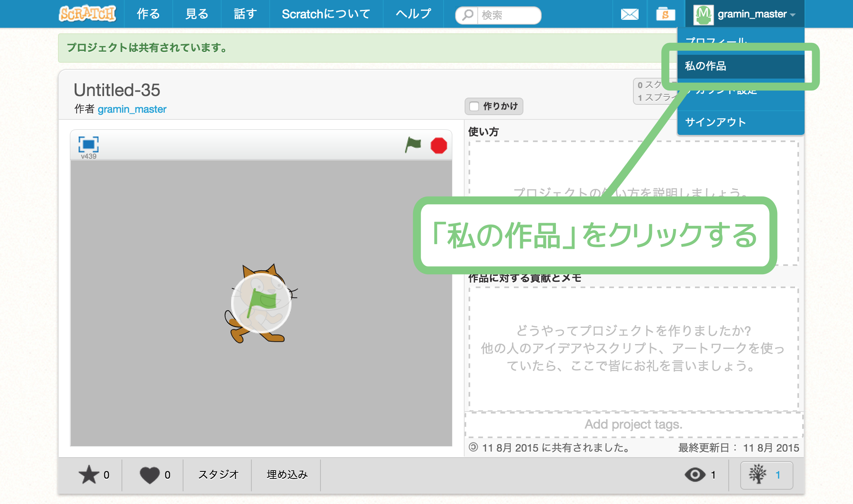Open the 作る menu
853x504 pixels.
(148, 14)
